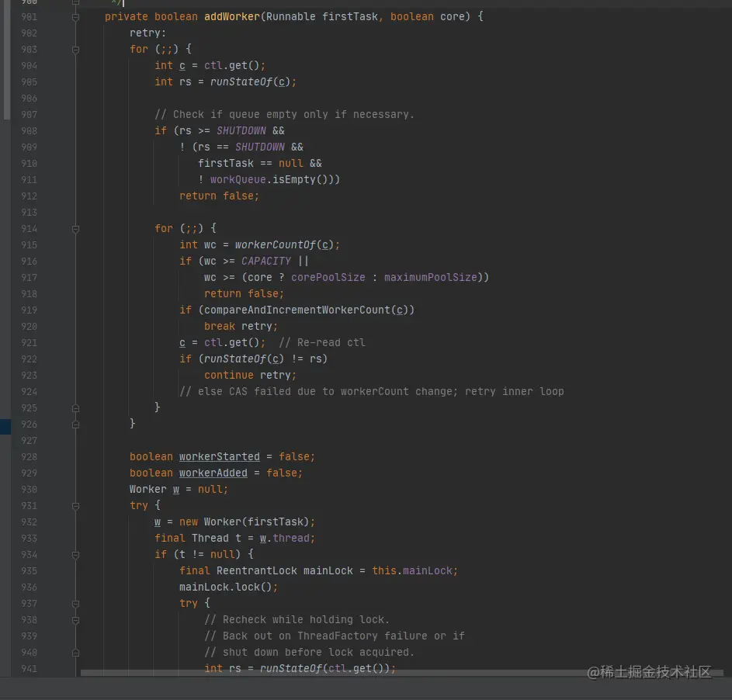
Task: Collapse the comment block fold at line 938
Action: click(x=75, y=620)
